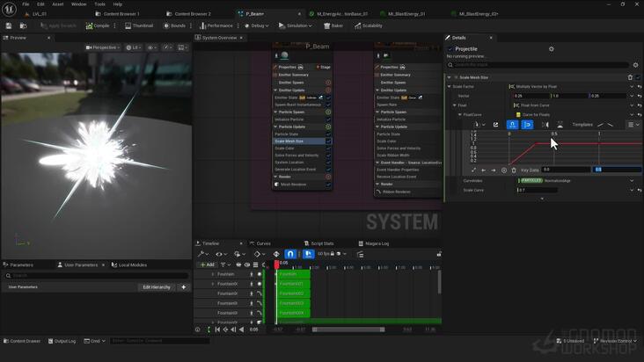
Task: Open the Float from Curve dropdown
Action: (x=632, y=105)
